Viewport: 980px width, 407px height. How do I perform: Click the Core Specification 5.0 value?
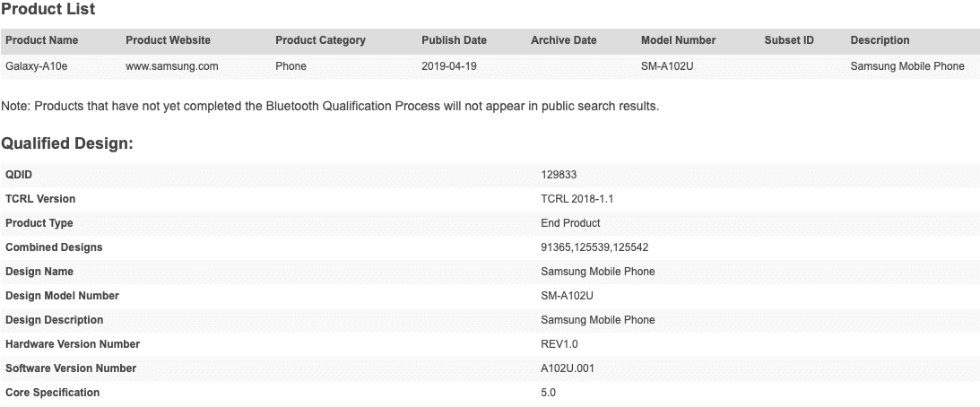pos(549,393)
